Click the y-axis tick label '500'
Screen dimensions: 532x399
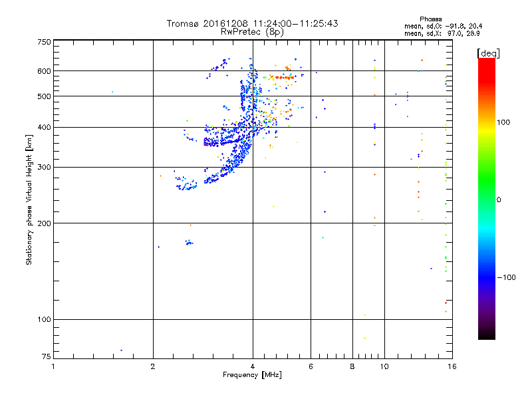44,96
